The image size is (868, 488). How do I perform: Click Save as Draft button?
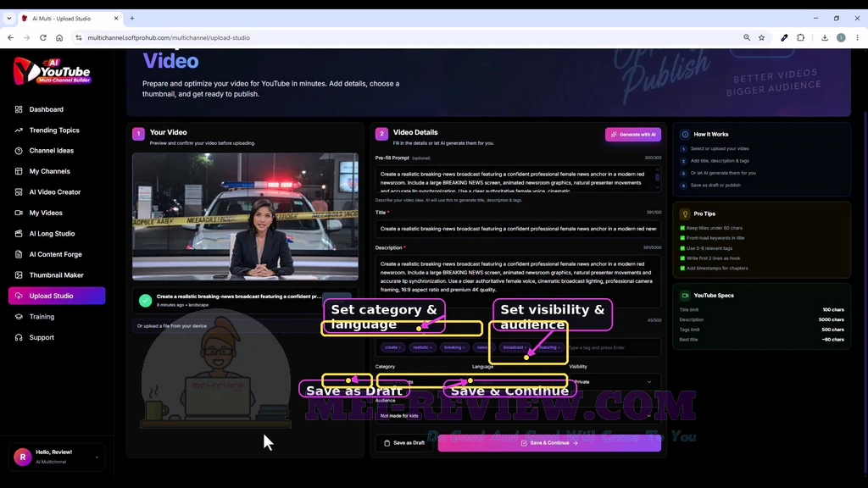point(404,442)
